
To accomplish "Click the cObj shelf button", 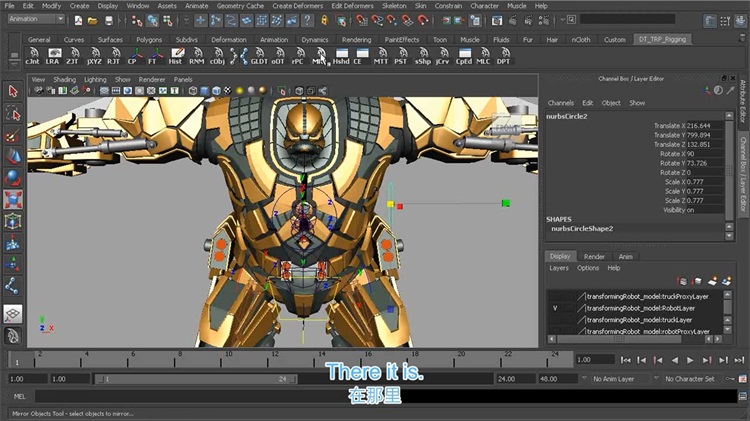I will 217,56.
